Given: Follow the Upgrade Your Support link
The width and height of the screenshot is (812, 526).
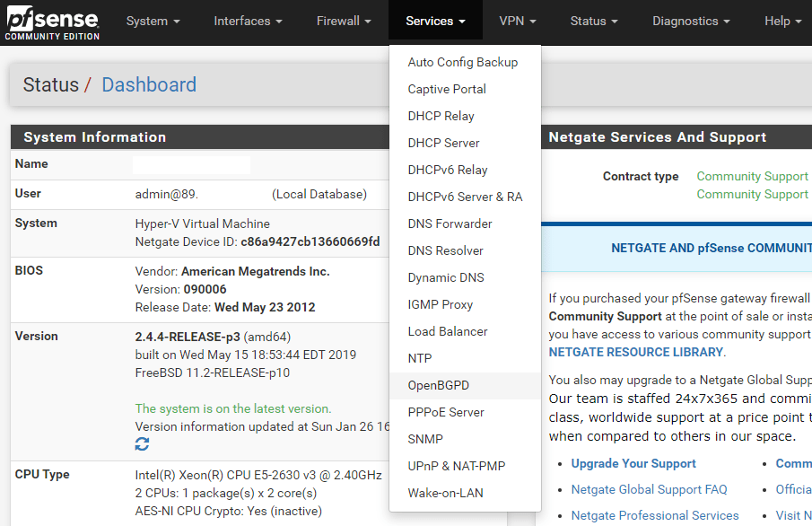Looking at the screenshot, I should point(633,464).
